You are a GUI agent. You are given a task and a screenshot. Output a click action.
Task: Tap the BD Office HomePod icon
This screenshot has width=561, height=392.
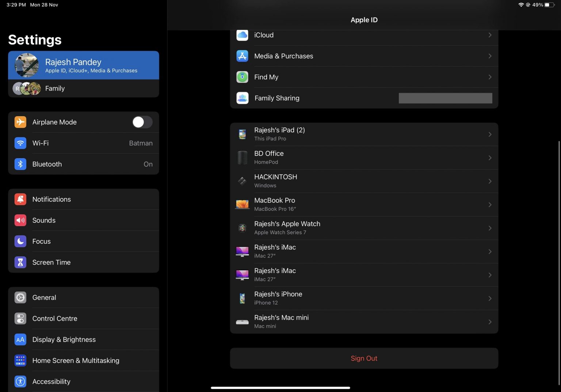(243, 158)
